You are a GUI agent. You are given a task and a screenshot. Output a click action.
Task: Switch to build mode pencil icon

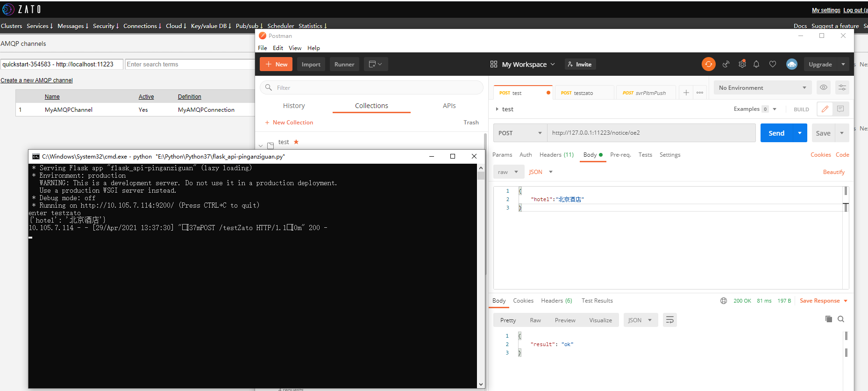pyautogui.click(x=825, y=109)
